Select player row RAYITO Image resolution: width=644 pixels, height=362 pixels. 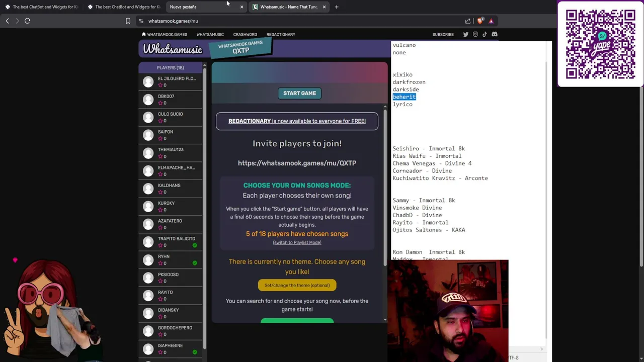pos(171,296)
